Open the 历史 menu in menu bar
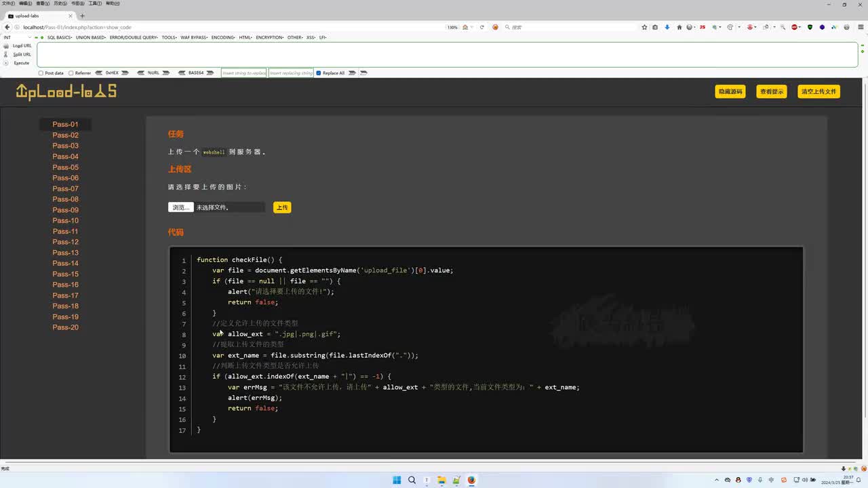Viewport: 868px width, 488px height. [x=60, y=3]
